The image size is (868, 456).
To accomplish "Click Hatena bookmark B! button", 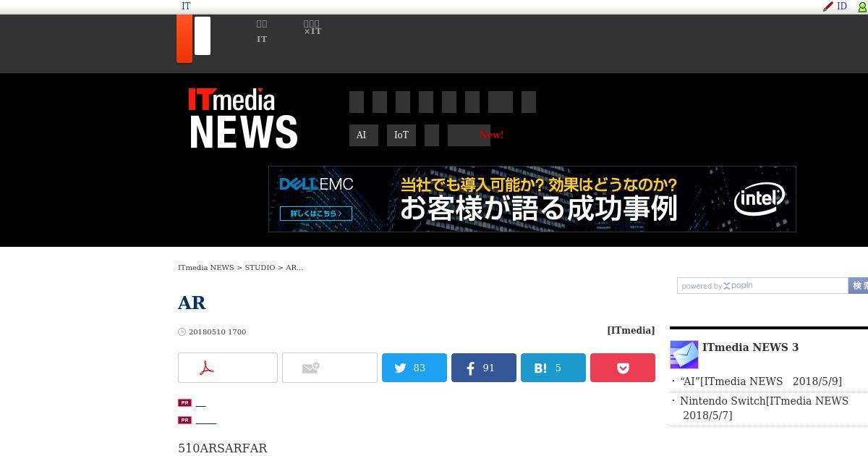I will (x=553, y=368).
